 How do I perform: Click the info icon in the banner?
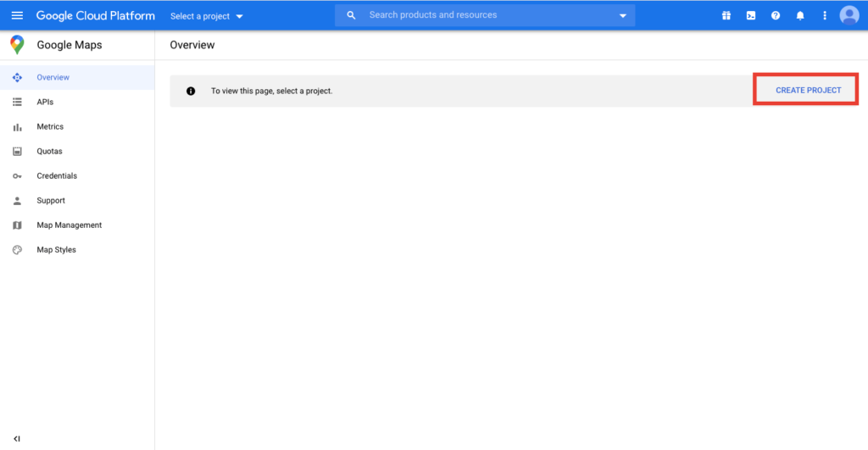(191, 91)
